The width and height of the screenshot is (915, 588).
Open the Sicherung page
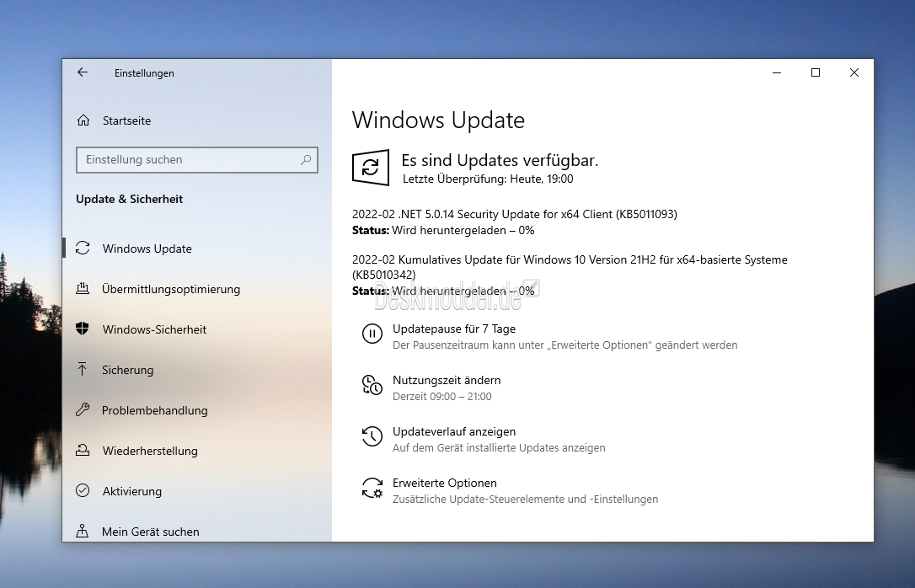[x=127, y=370]
